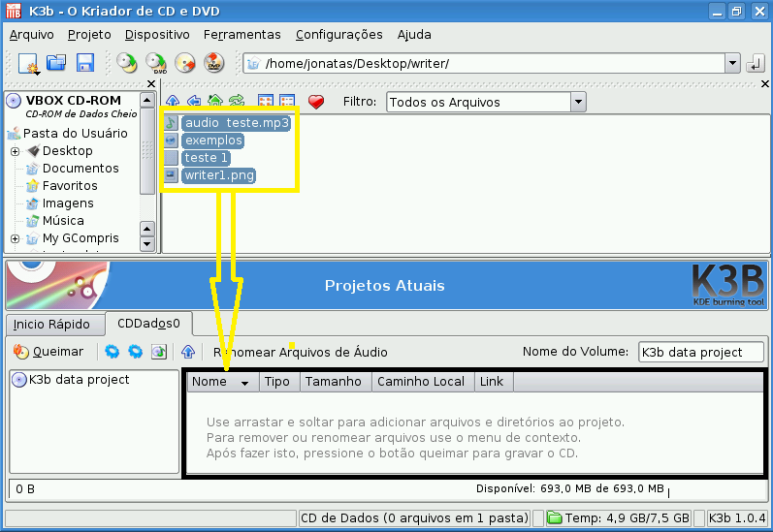Viewport: 773px width, 532px height.
Task: Click the tree panel scrollbar up arrow at top
Action: (146, 100)
